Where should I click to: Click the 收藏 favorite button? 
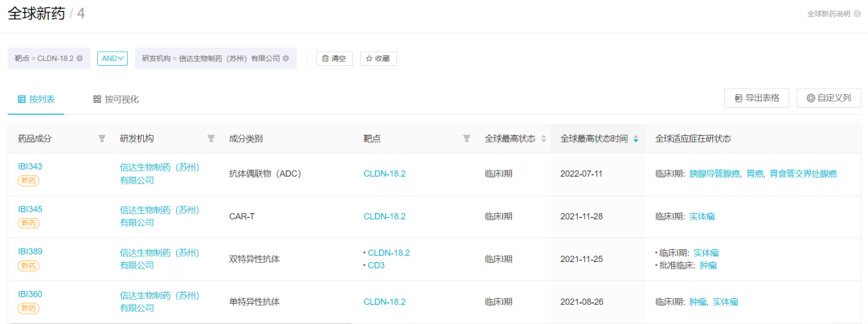coord(378,59)
